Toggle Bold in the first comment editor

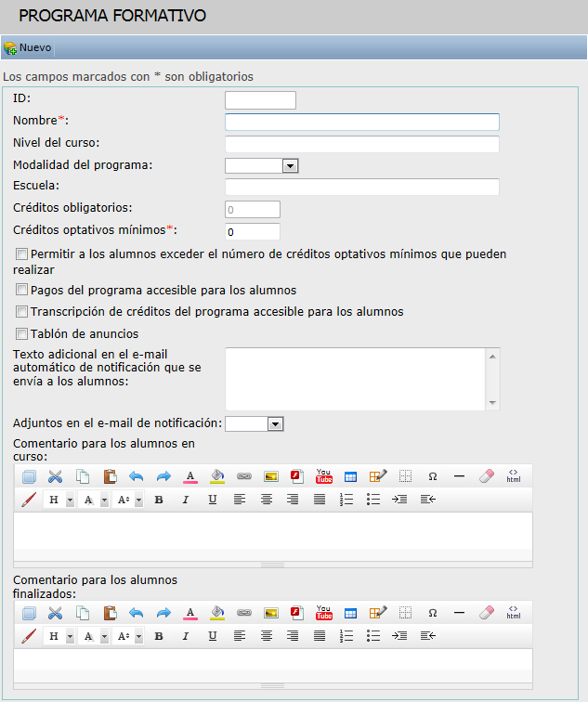[159, 500]
